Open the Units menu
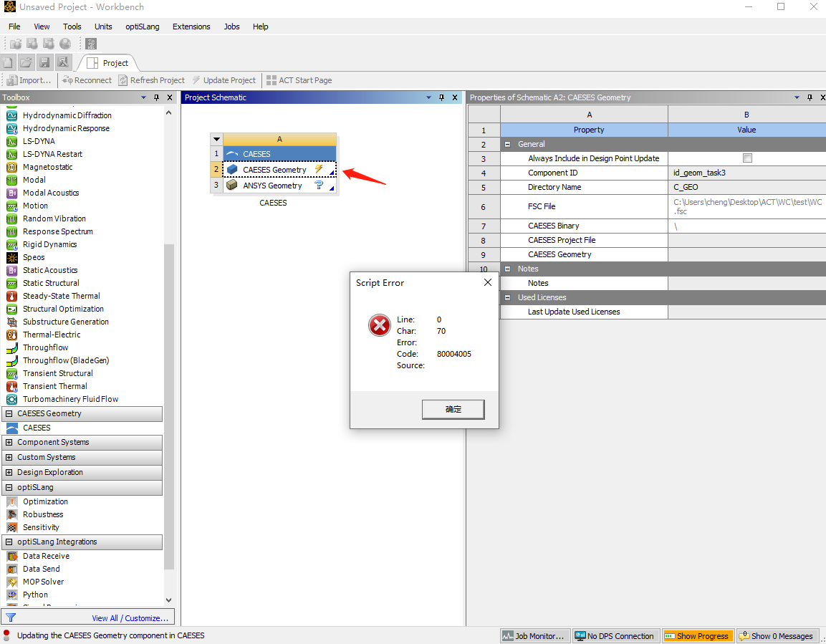Viewport: 826px width, 644px height. pos(103,27)
